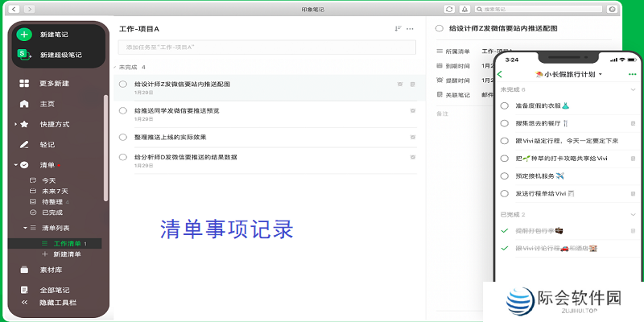This screenshot has width=644, height=322.
Task: Collapse the 清单列表 tree in sidebar
Action: tap(25, 228)
